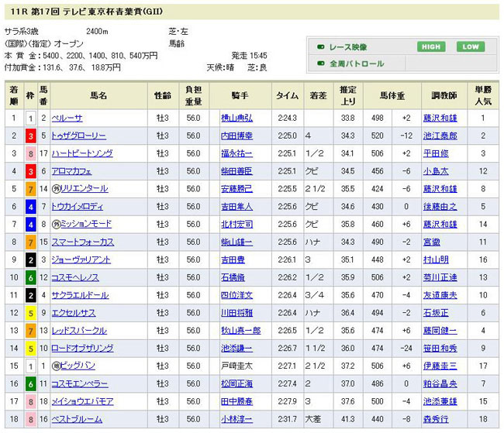View trainer 池江泰郎 page

point(440,136)
